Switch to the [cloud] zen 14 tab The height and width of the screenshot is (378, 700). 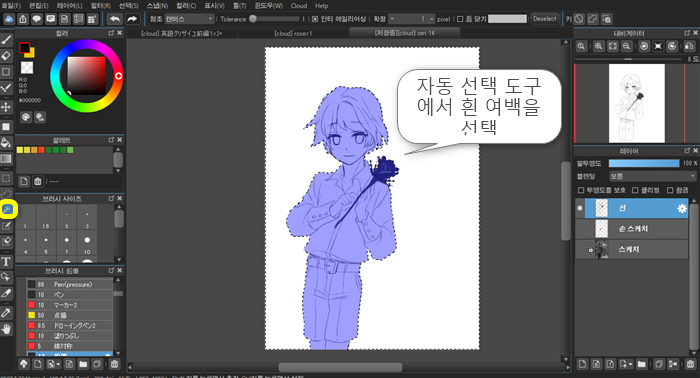coord(404,33)
